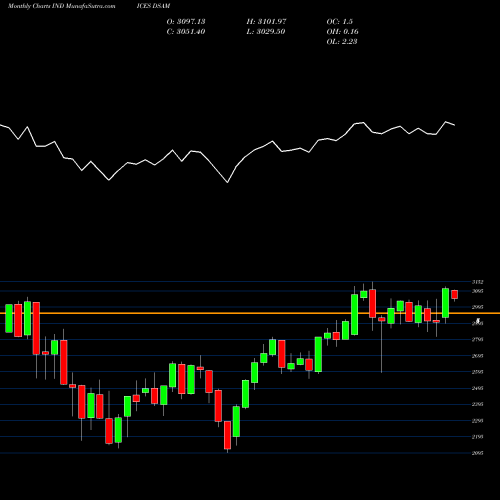Select the open value 'O: 3097.13'

pos(186,21)
